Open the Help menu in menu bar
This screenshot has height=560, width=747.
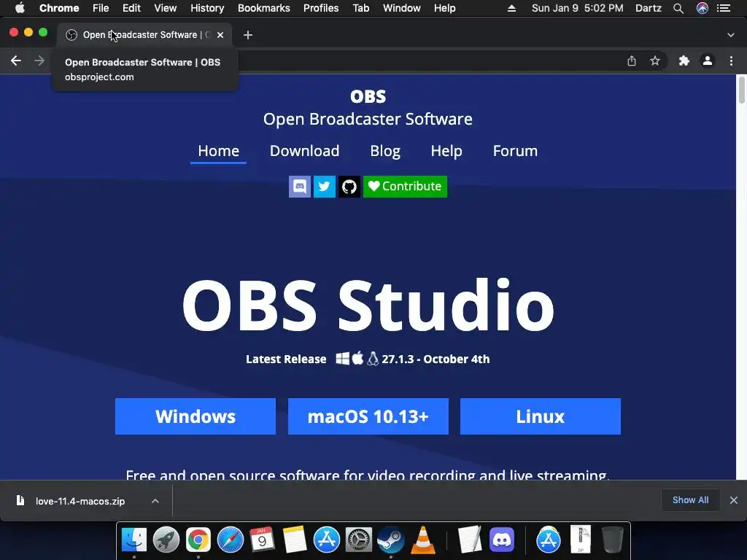coord(444,8)
